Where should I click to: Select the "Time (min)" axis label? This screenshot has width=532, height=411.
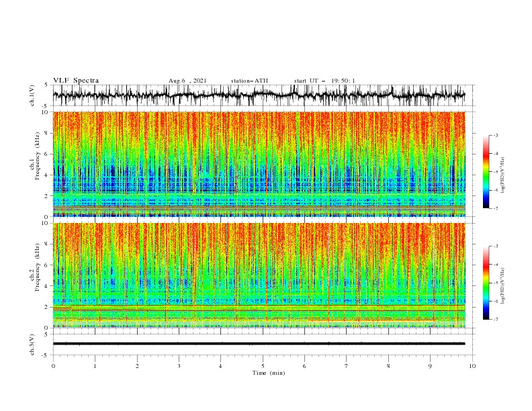[x=269, y=373]
